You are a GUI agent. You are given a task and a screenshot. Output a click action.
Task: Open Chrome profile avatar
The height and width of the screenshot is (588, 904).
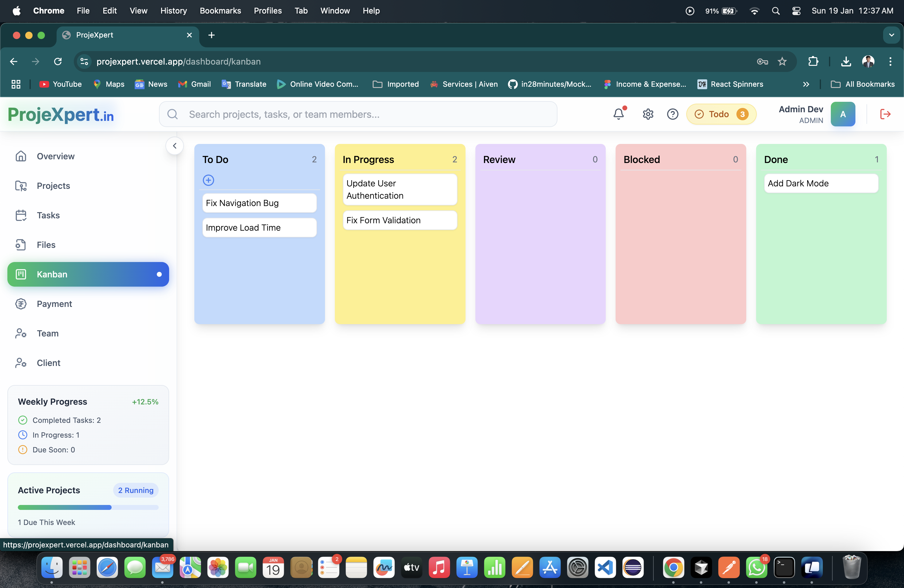[868, 62]
